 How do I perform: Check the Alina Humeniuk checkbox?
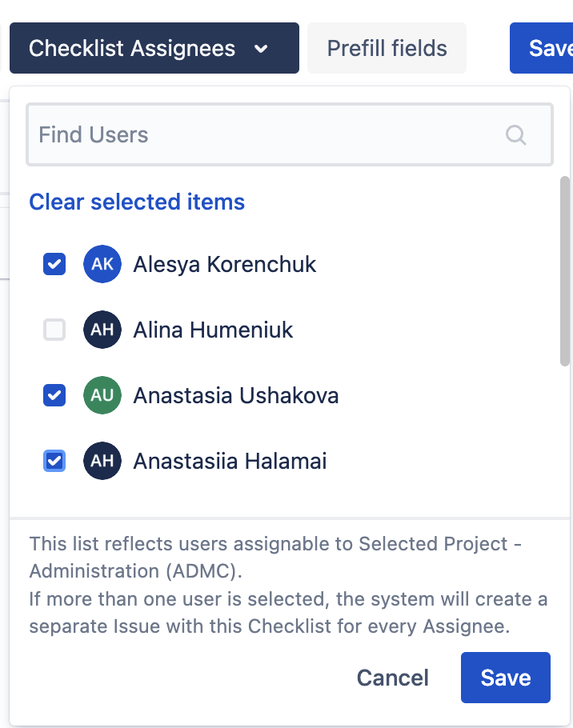click(54, 330)
